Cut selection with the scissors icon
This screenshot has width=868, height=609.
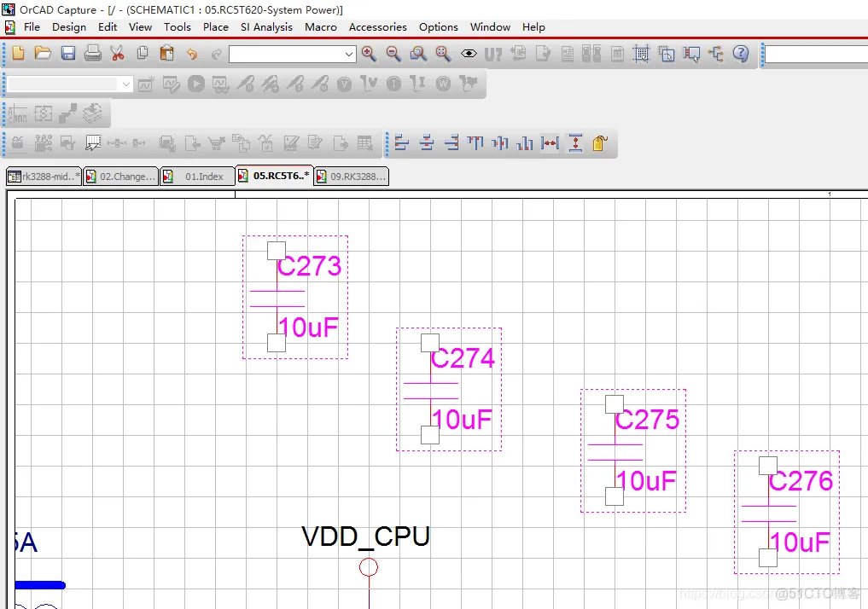point(117,53)
